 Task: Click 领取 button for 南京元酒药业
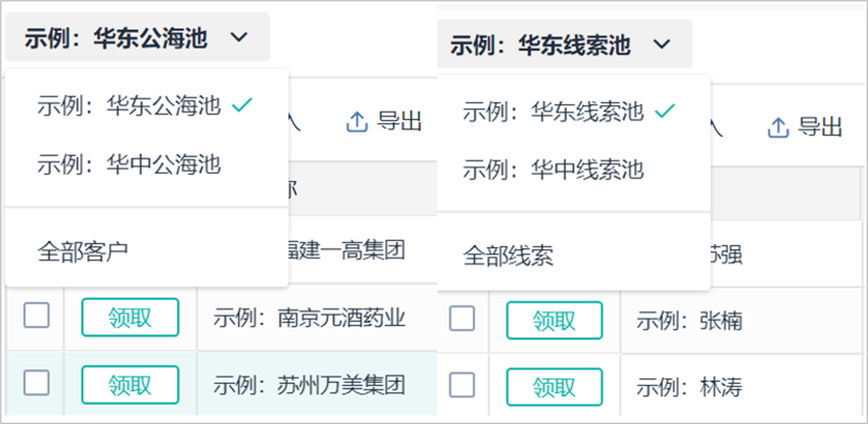tap(130, 318)
